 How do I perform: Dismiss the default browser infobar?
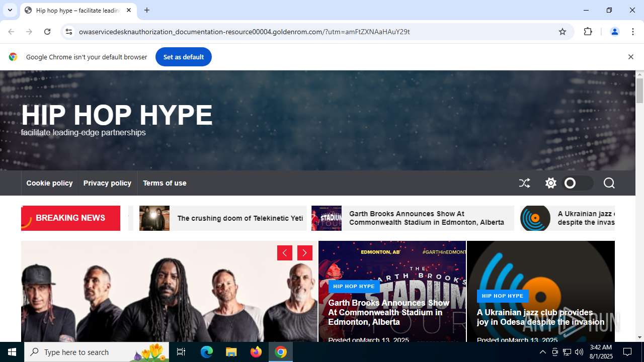coord(630,57)
